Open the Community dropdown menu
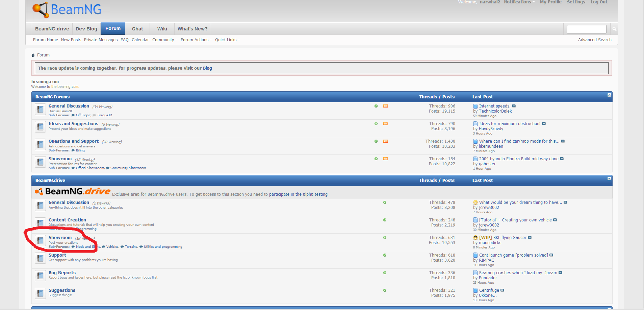 pos(163,40)
